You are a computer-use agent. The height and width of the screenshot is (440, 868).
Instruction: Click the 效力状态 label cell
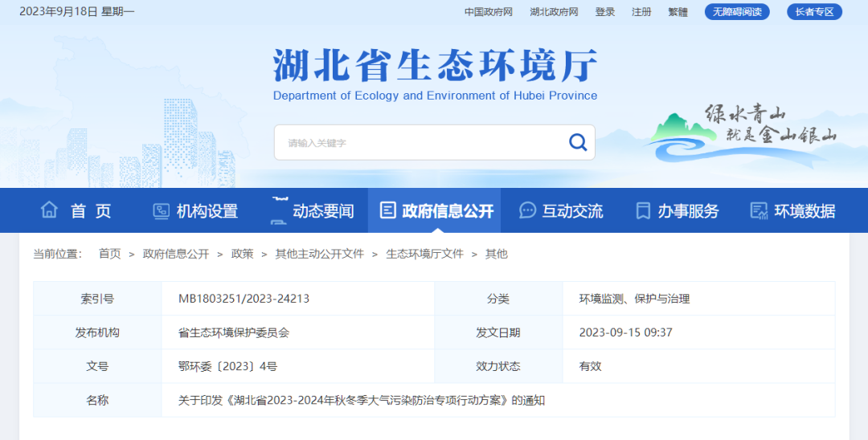click(x=498, y=366)
